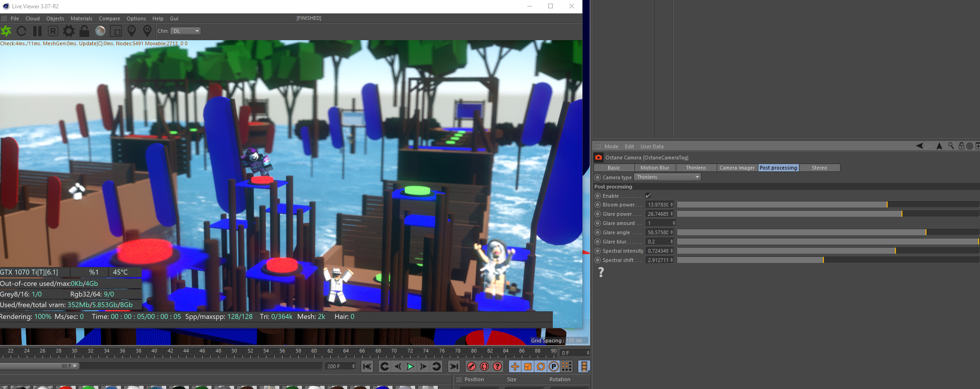The height and width of the screenshot is (389, 980).
Task: Click the Octane Camera tag red camera icon
Action: (x=599, y=158)
